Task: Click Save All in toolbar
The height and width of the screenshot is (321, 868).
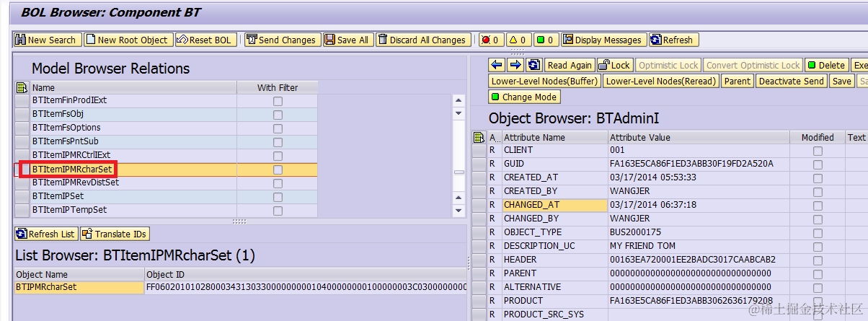Action: (x=347, y=40)
